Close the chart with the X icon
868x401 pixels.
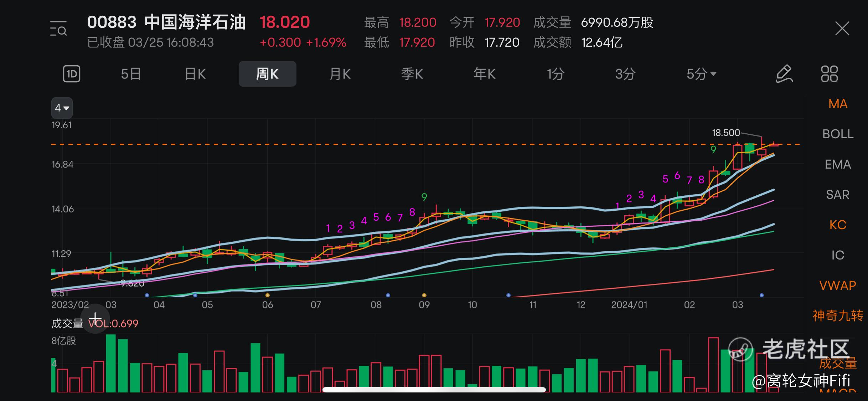click(x=842, y=29)
